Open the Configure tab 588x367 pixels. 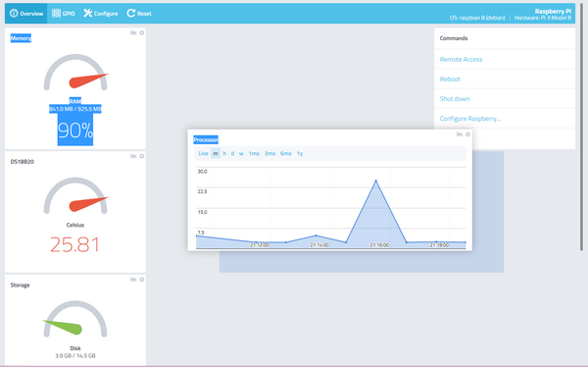101,14
